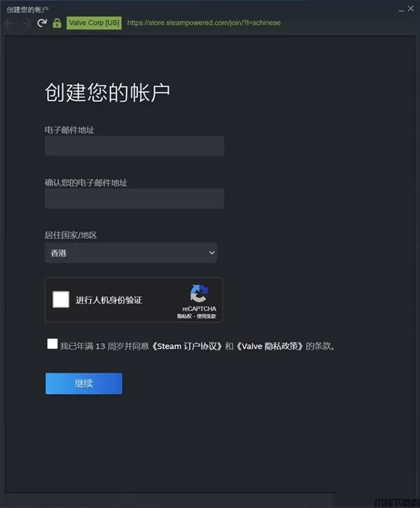Close the account creation window
This screenshot has width=420, height=508.
pos(411,8)
